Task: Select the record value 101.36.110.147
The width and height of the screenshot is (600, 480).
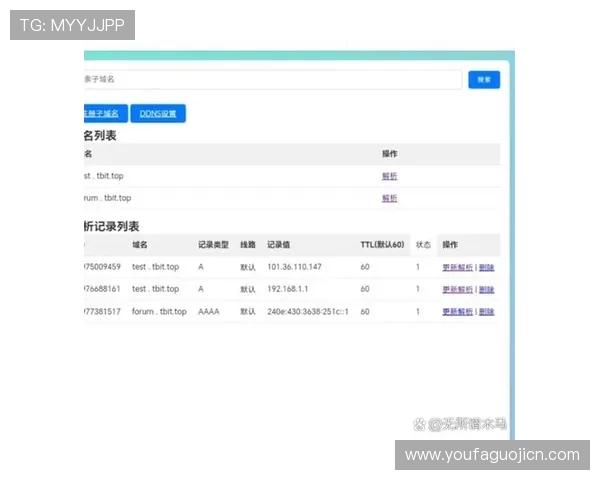Action: (x=294, y=267)
